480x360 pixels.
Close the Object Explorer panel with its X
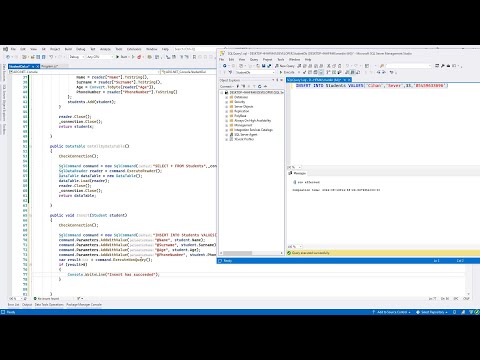point(281,80)
